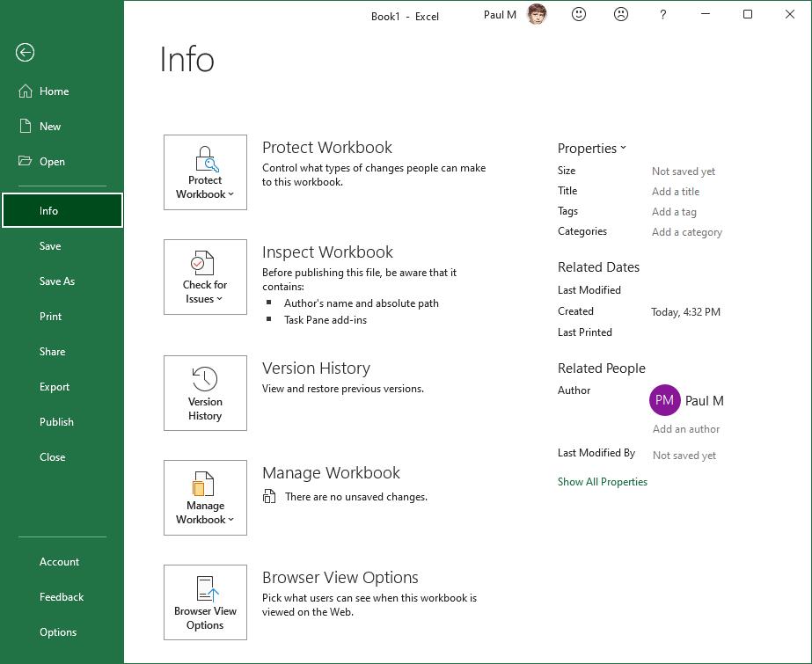
Task: Click the Paul M account name in title bar
Action: 500,15
